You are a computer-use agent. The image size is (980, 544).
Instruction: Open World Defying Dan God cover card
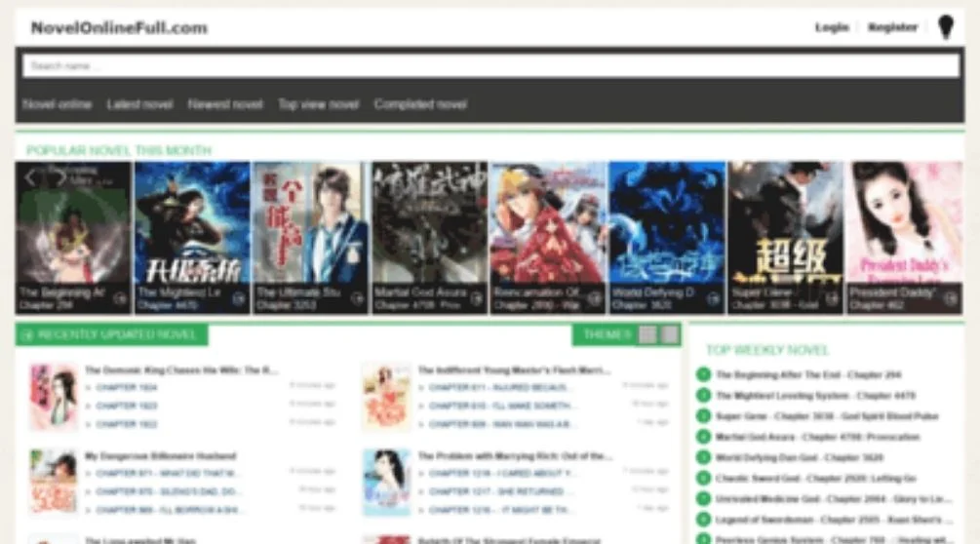tap(667, 237)
